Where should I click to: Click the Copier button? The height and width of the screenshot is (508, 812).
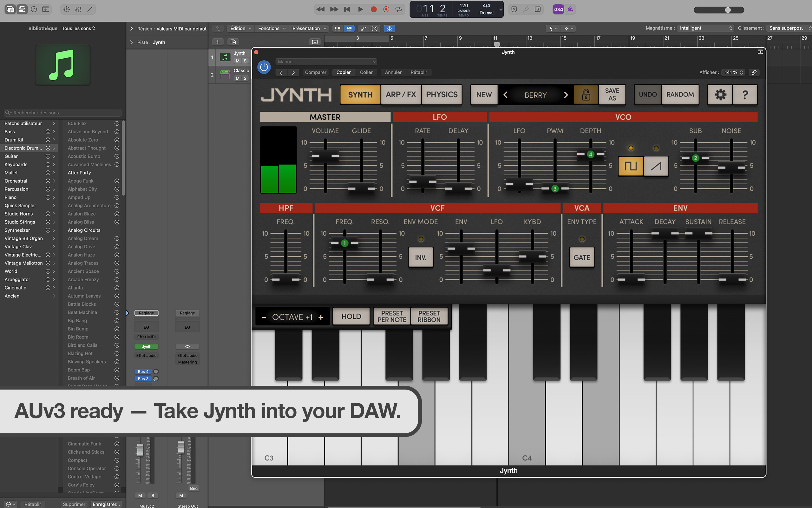[343, 72]
